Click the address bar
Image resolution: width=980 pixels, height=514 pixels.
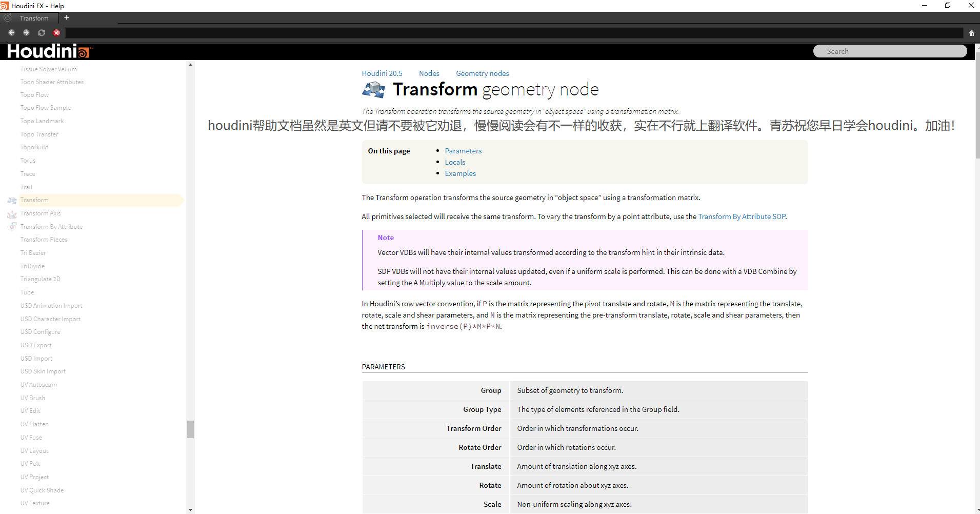pos(514,33)
